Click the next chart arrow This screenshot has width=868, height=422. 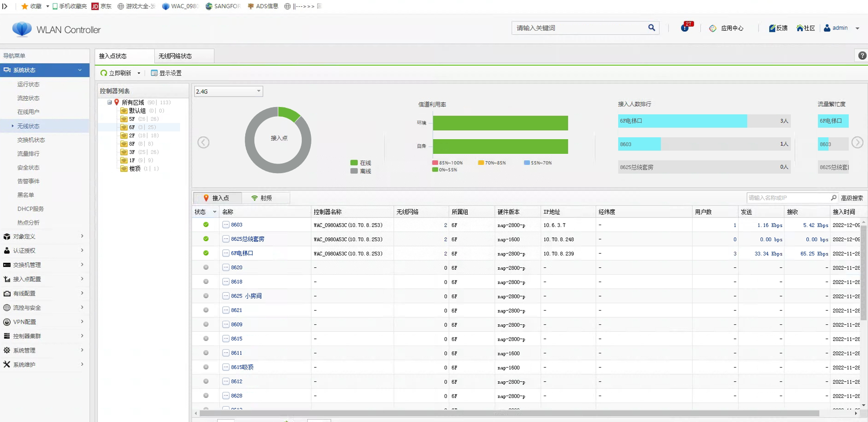click(857, 142)
